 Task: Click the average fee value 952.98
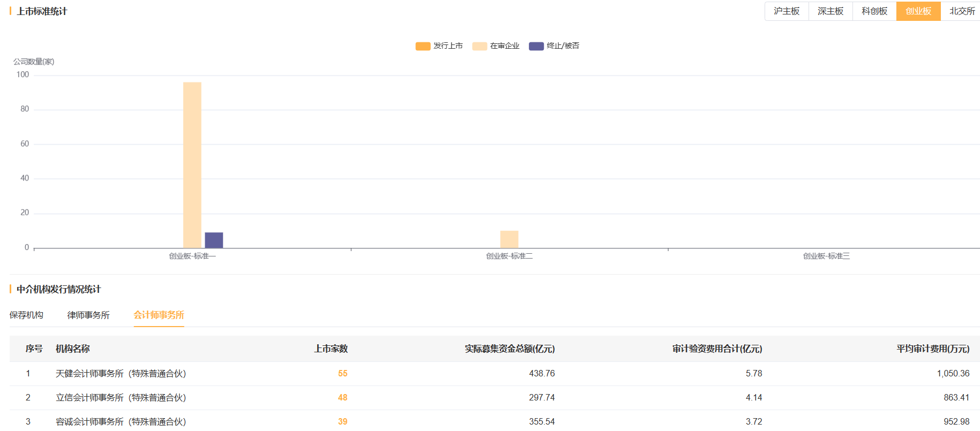coord(956,422)
